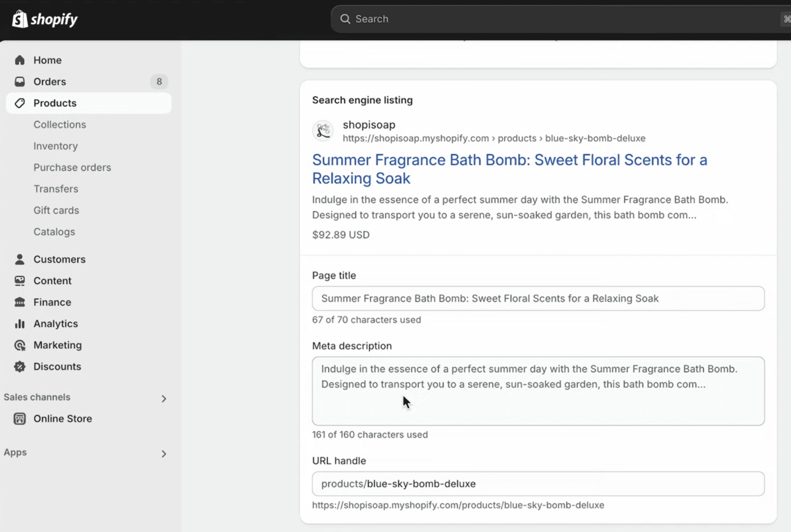Click the shopisoap store favicon

click(x=323, y=130)
